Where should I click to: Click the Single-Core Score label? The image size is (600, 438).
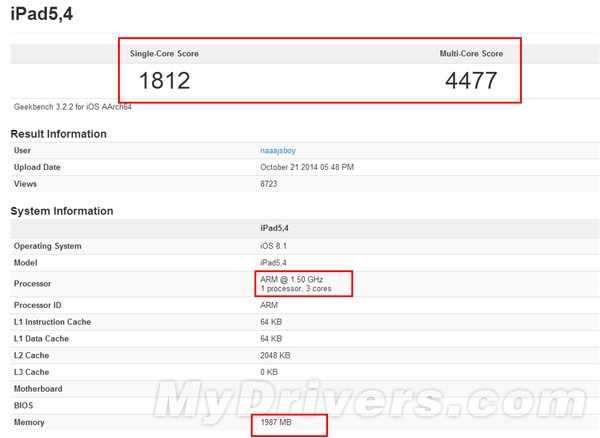pyautogui.click(x=164, y=54)
